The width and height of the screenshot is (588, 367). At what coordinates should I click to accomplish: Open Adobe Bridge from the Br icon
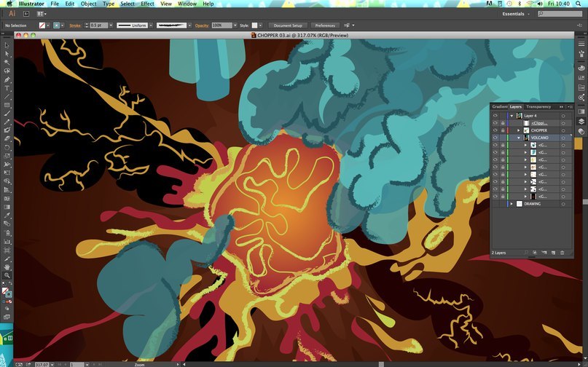click(26, 14)
